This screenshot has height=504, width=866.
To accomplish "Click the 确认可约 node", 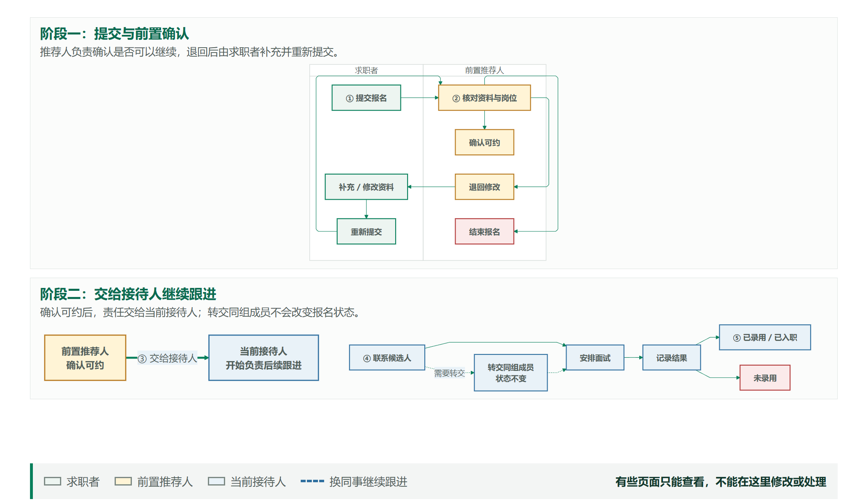I will point(484,143).
